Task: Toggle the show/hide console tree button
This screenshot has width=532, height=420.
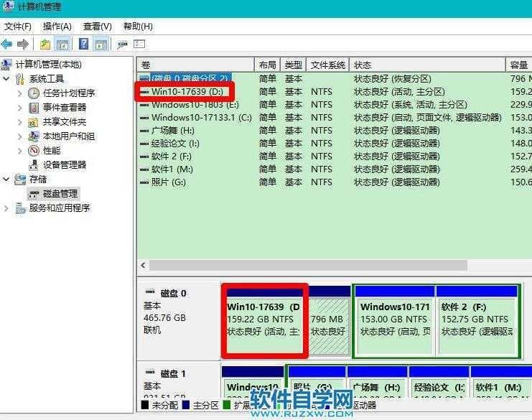Action: coord(62,45)
